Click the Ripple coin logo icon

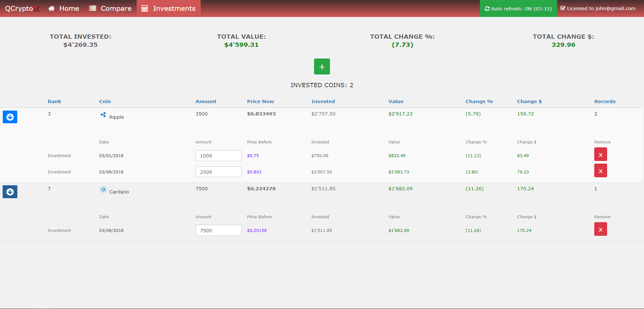tap(103, 115)
